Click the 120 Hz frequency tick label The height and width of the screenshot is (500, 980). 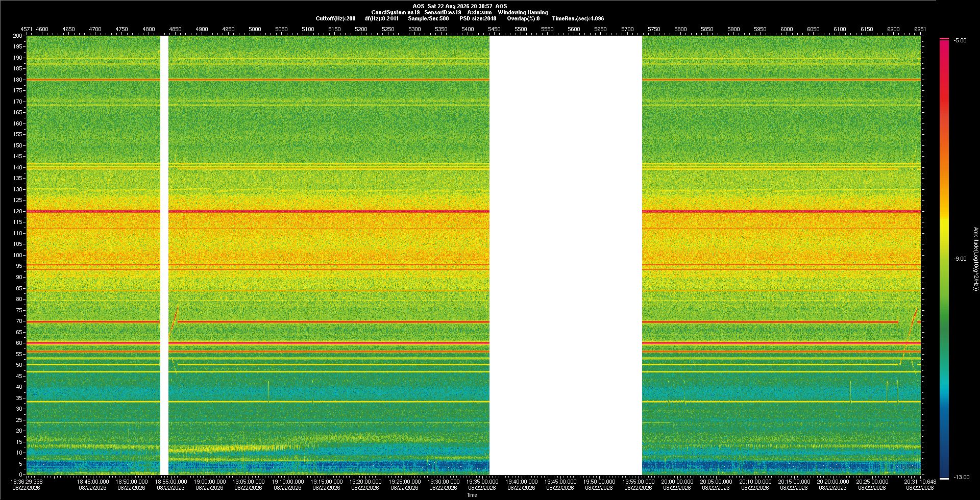[x=18, y=211]
